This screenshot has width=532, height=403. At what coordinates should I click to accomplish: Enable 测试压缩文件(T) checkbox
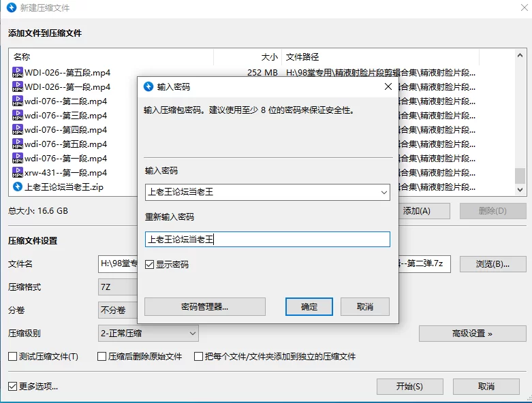(12, 357)
